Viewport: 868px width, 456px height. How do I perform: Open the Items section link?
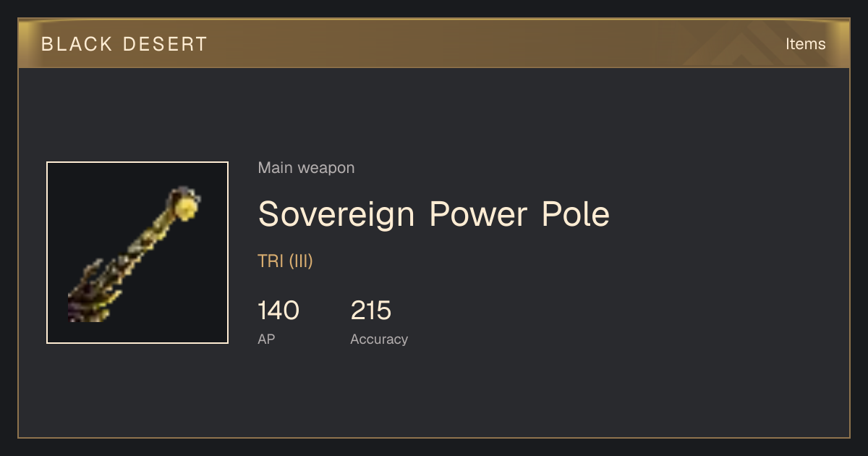(805, 44)
